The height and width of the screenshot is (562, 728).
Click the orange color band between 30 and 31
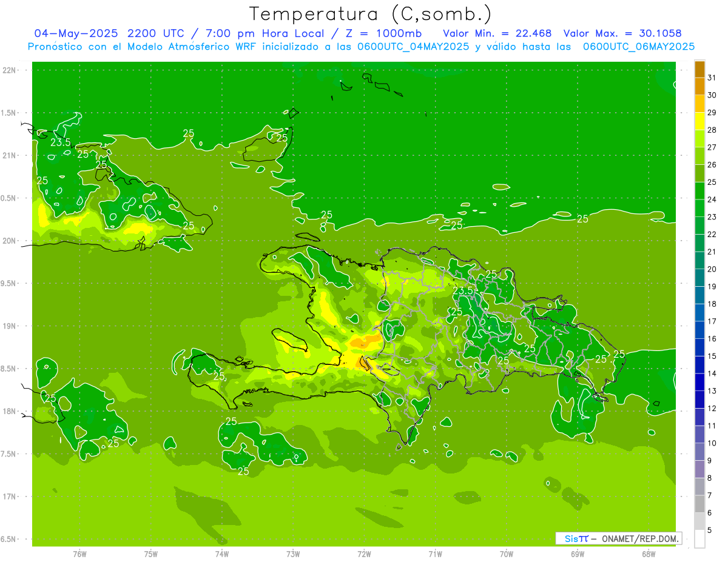coord(699,87)
